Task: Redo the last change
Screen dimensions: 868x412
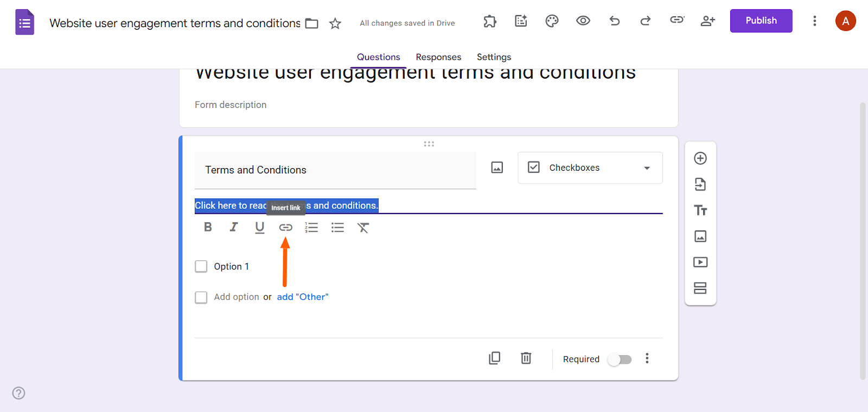Action: click(x=646, y=21)
